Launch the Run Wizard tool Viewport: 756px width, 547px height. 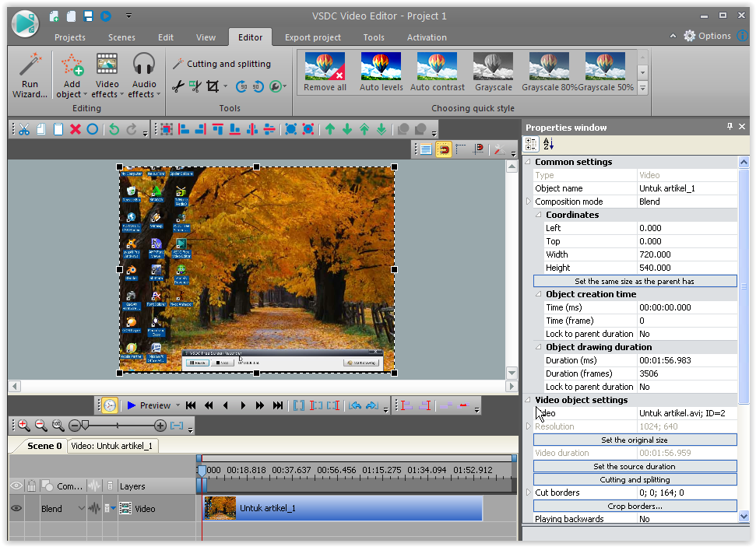tap(30, 75)
